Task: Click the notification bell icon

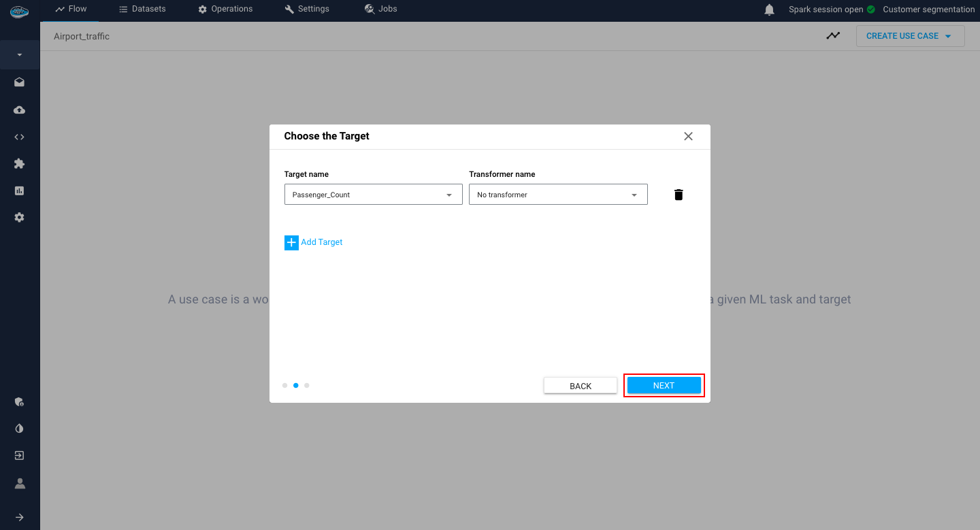Action: pyautogui.click(x=769, y=10)
